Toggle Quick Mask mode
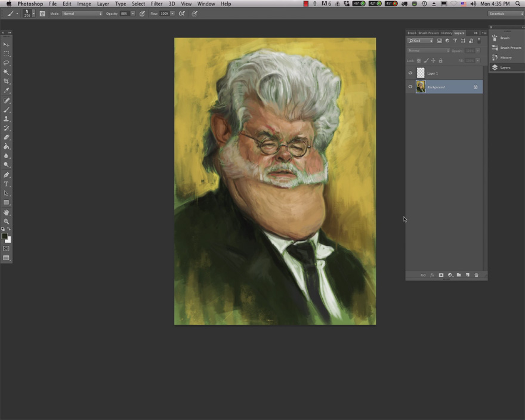The width and height of the screenshot is (525, 420). pyautogui.click(x=6, y=249)
